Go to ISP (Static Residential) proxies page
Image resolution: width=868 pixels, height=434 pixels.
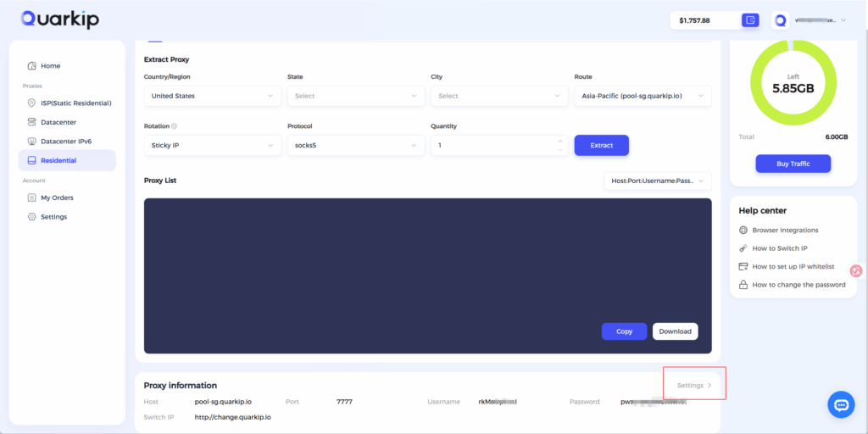click(x=75, y=103)
